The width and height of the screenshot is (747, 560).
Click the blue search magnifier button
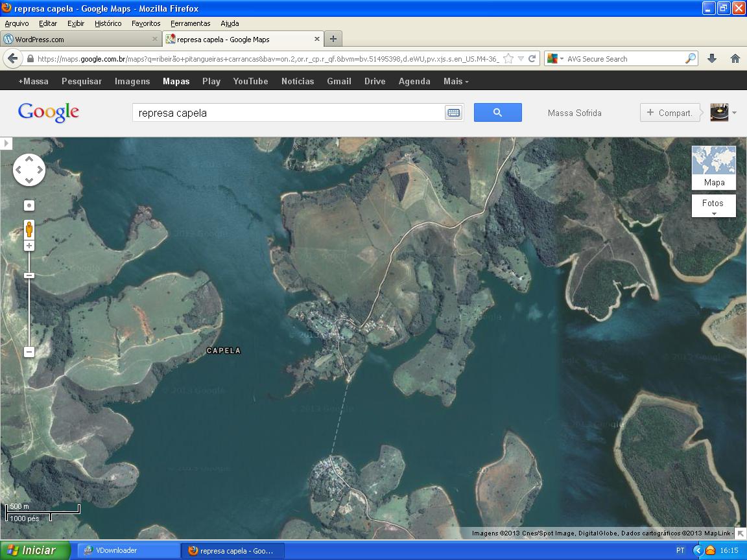tap(497, 112)
